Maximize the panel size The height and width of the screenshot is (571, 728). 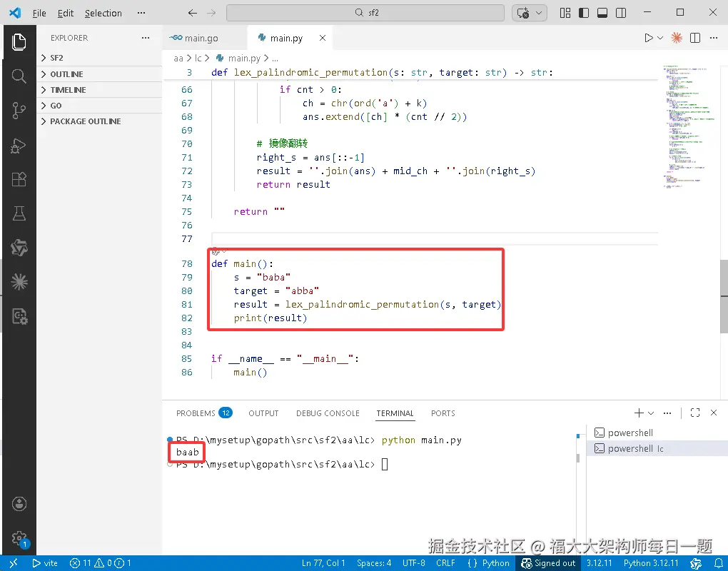coord(695,413)
